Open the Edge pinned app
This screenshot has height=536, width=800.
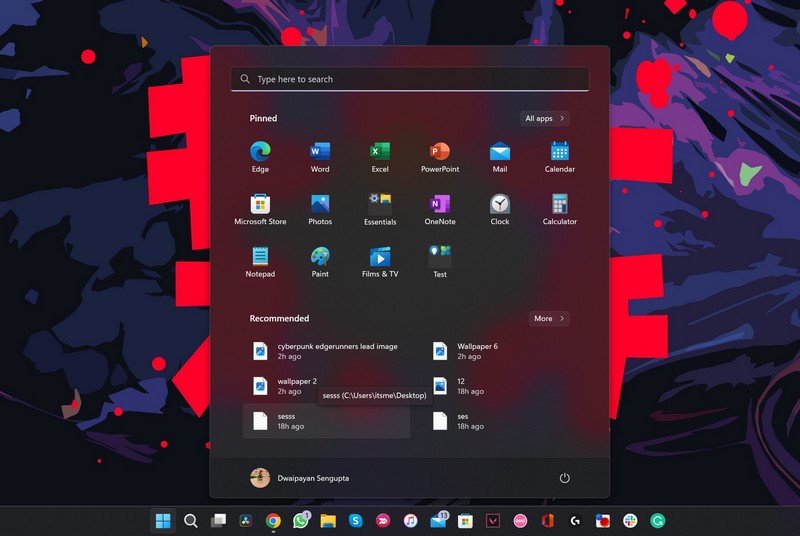(x=260, y=156)
